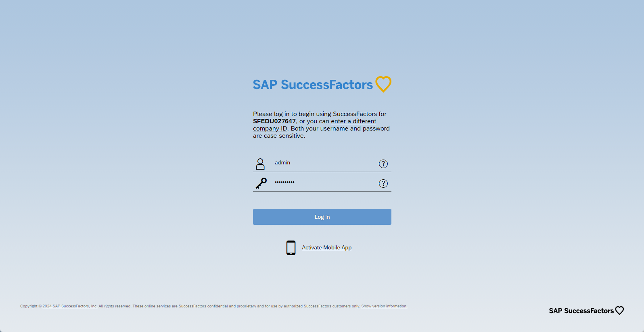This screenshot has height=332, width=644.
Task: Follow the "enter a different company ID" link
Action: [353, 121]
